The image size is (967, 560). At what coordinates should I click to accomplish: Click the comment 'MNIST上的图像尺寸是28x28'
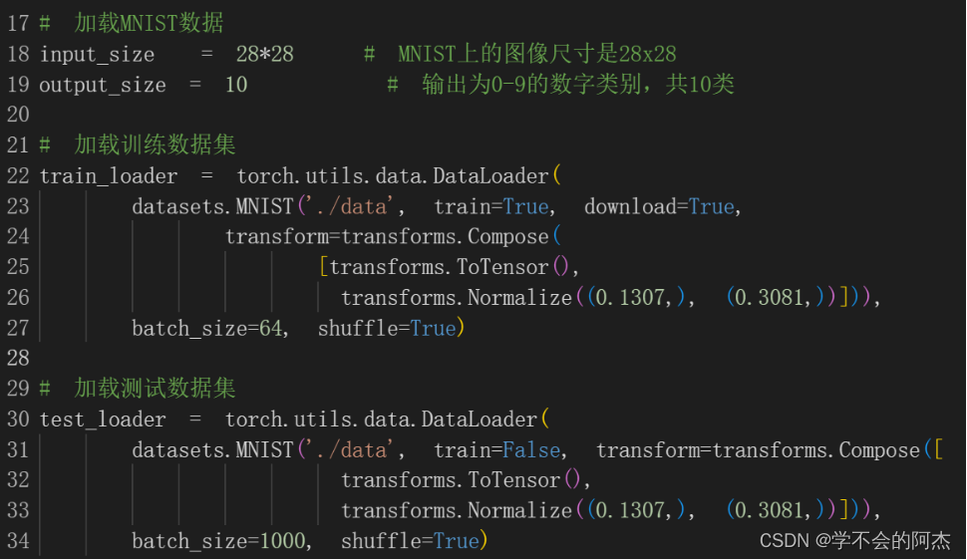pyautogui.click(x=537, y=54)
